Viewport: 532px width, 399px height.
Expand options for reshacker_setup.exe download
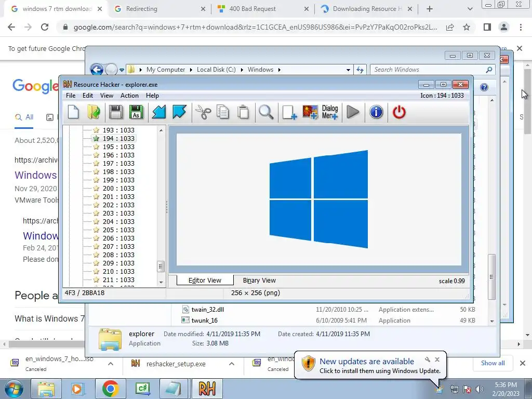tap(231, 364)
